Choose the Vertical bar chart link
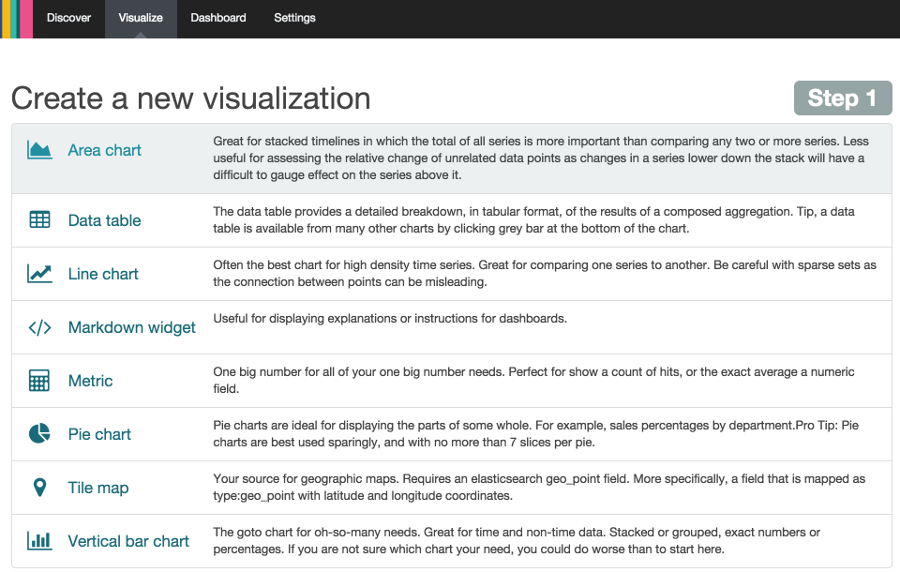This screenshot has width=900, height=572. pyautogui.click(x=128, y=541)
